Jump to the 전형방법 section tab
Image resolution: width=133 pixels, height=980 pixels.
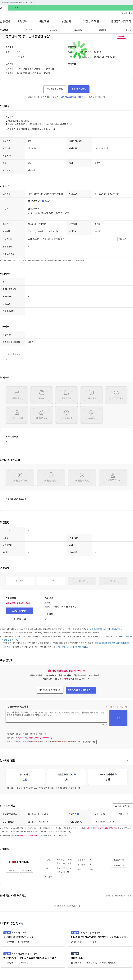click(x=103, y=30)
